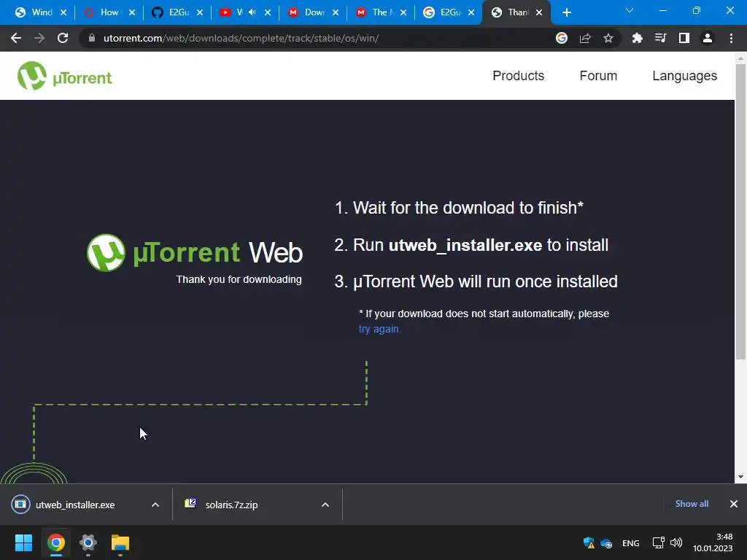The image size is (747, 560).
Task: Open the media control playlist icon
Action: [x=660, y=38]
